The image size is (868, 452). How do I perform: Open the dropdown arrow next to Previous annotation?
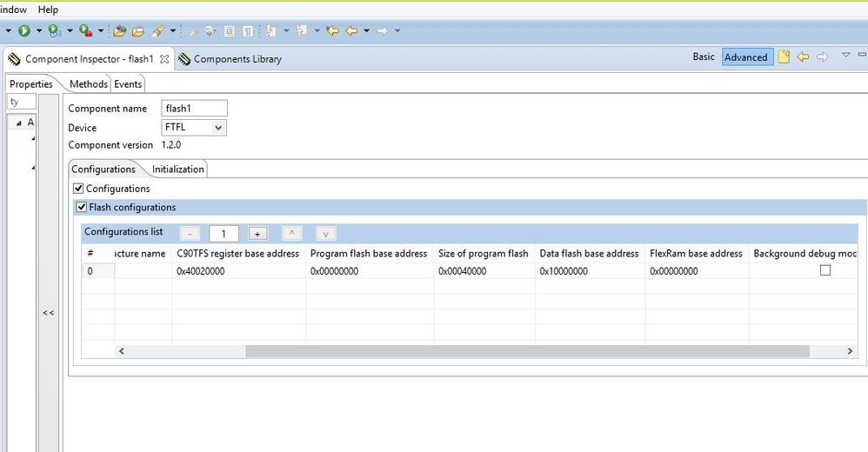pos(317,31)
